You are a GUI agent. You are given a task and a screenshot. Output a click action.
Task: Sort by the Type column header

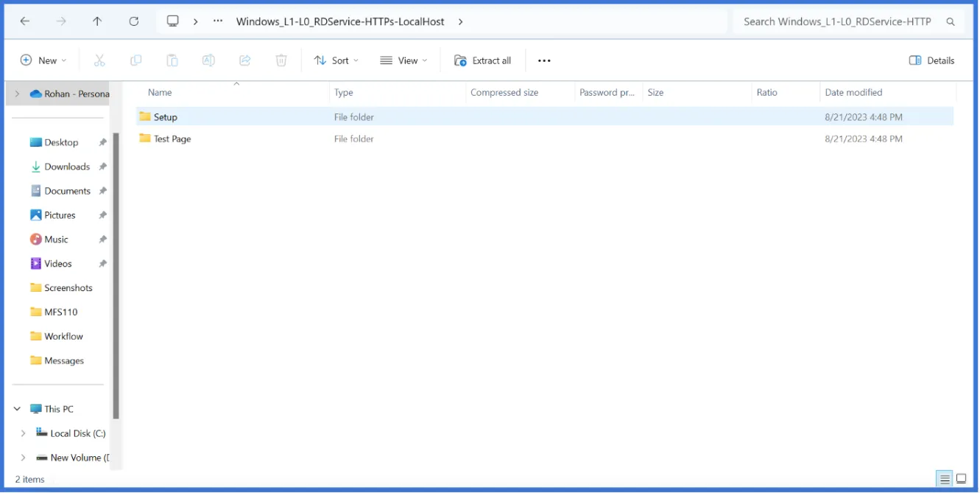coord(344,92)
